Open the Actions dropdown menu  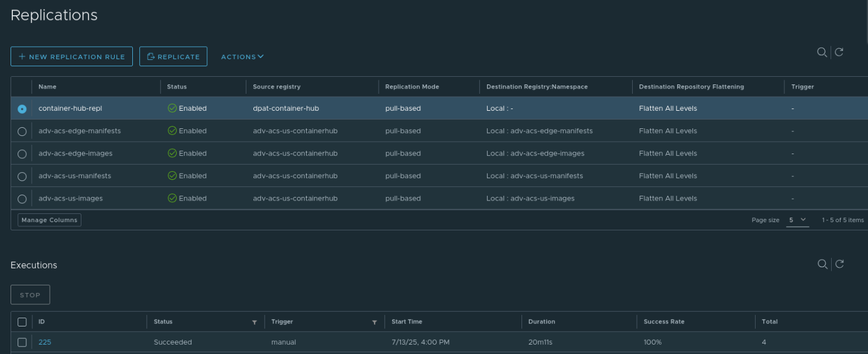[242, 57]
